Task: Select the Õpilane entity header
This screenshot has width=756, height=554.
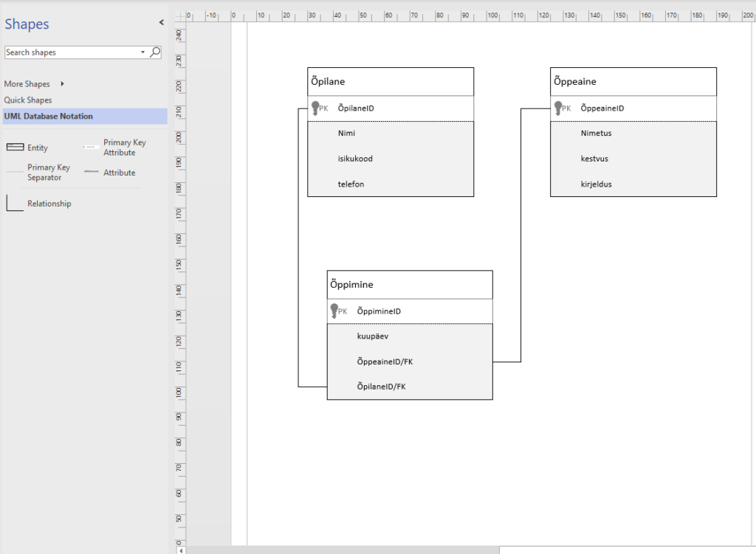Action: (390, 82)
